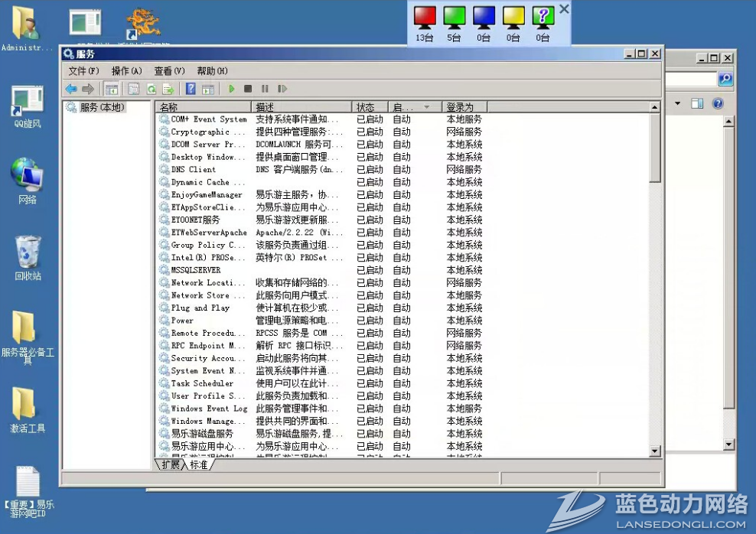Click the blue Back arrow in toolbar
The width and height of the screenshot is (756, 534).
[x=71, y=89]
